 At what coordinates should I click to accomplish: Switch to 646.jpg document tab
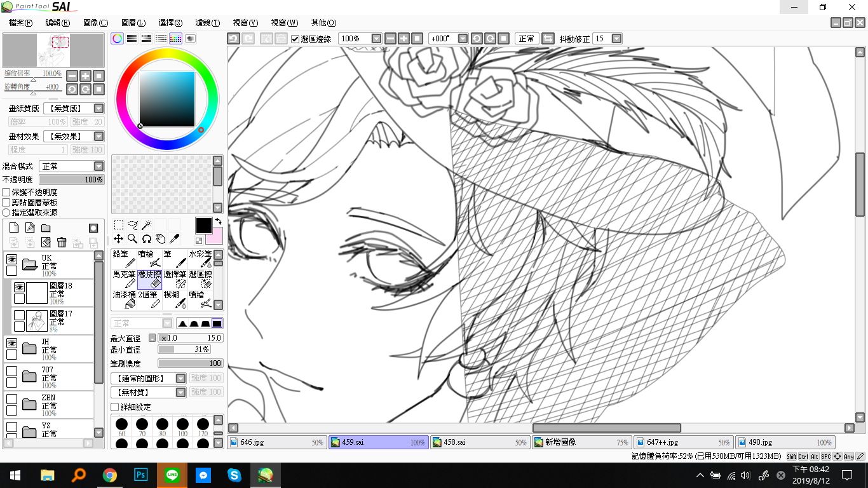point(277,442)
